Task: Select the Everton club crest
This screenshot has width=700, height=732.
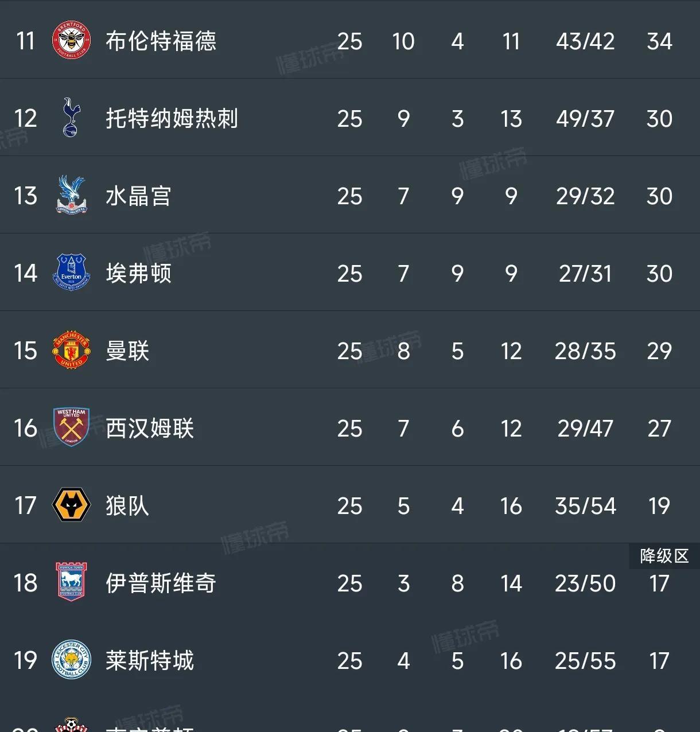Action: coord(71,273)
